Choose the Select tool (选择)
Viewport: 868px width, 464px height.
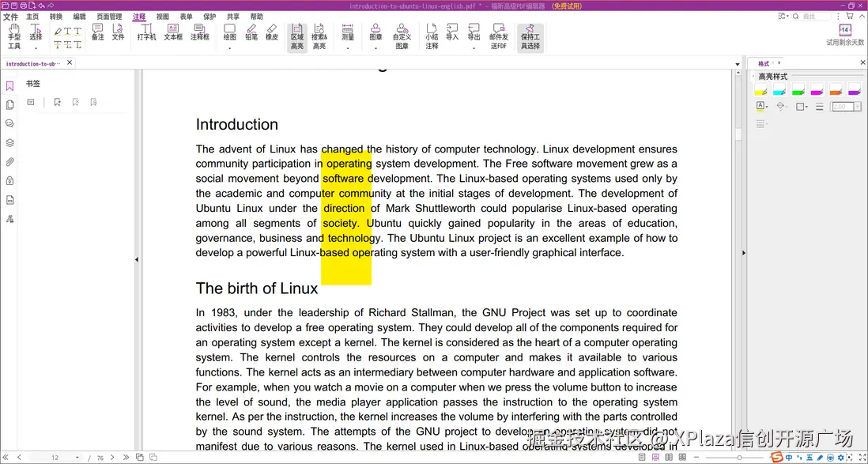36,33
